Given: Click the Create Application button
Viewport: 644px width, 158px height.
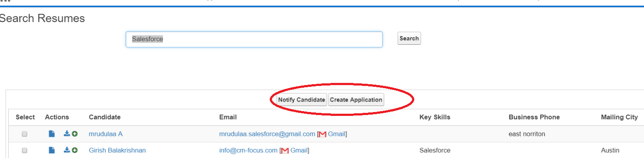Looking at the screenshot, I should click(x=356, y=99).
